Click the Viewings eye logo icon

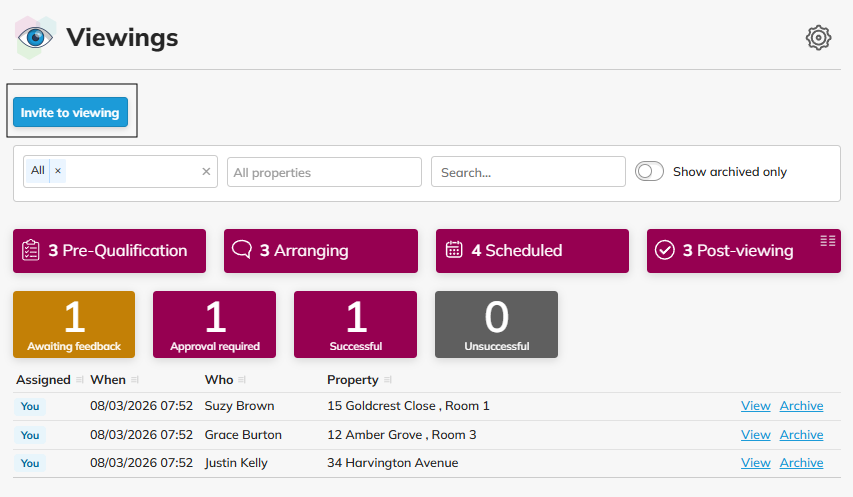click(x=35, y=38)
